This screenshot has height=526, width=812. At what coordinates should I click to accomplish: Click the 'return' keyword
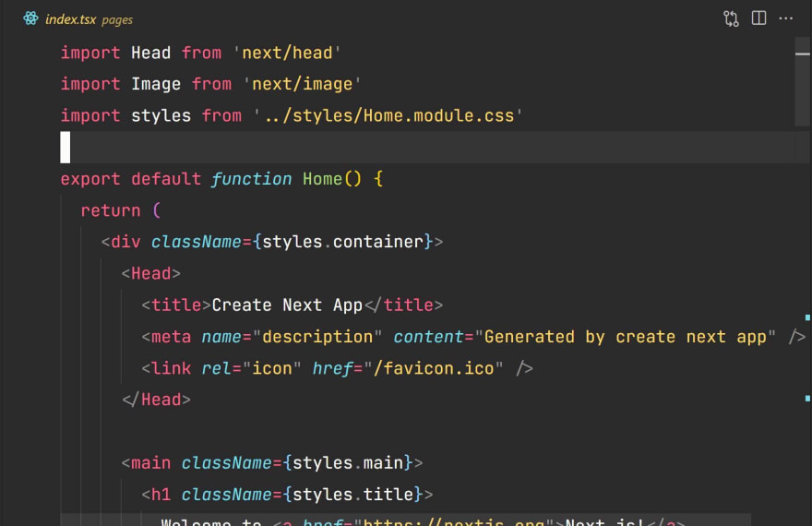point(111,210)
